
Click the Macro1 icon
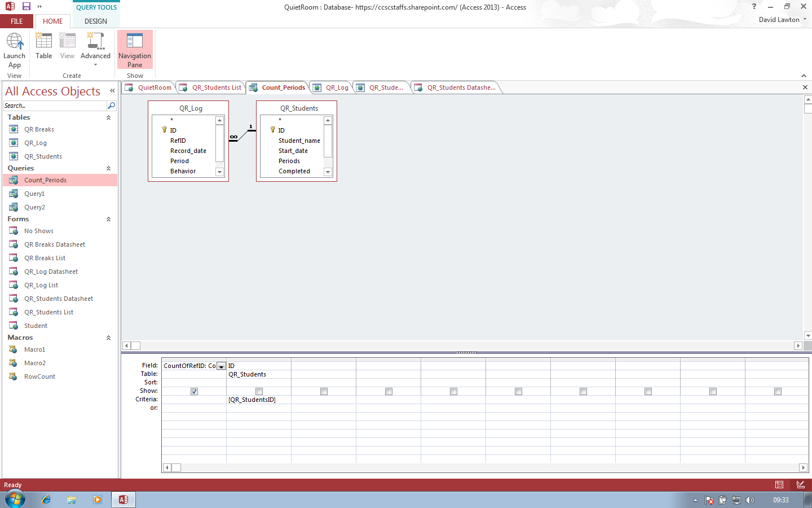click(x=14, y=349)
